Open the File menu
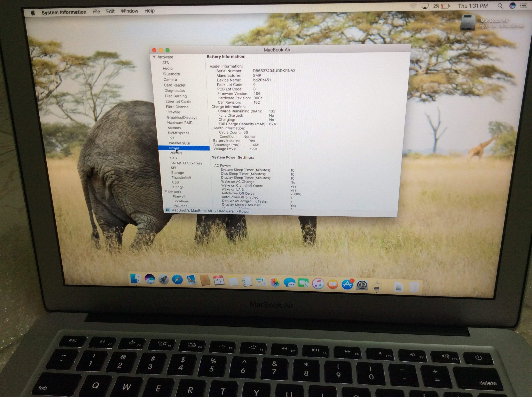 (x=96, y=11)
